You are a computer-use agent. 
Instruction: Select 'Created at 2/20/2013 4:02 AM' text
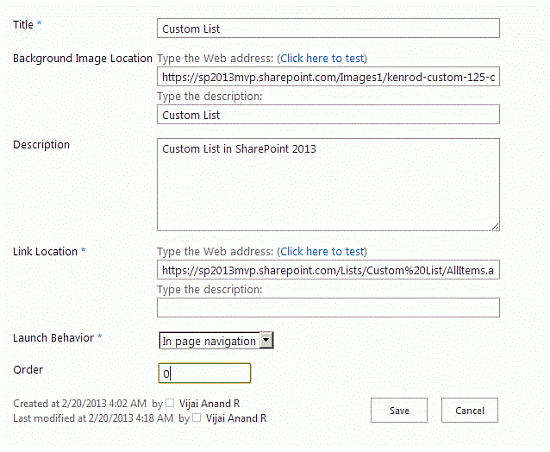pyautogui.click(x=80, y=404)
